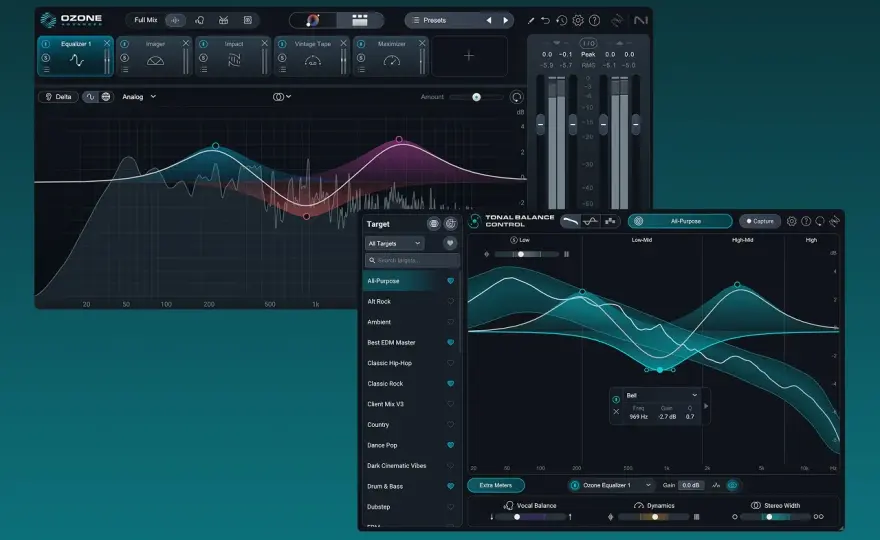Click the Delta button in Equalizer
Image resolution: width=880 pixels, height=540 pixels.
(x=58, y=97)
